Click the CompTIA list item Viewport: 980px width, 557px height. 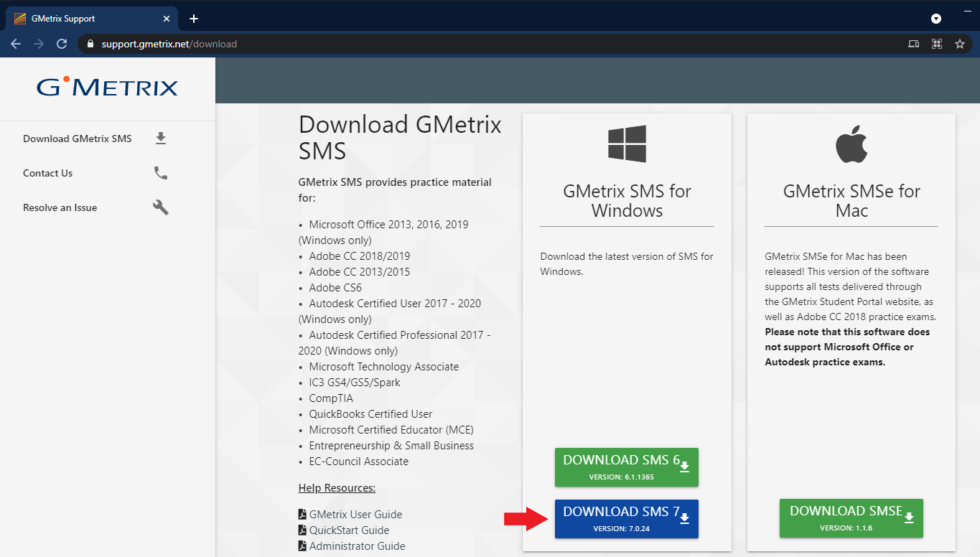tap(331, 398)
